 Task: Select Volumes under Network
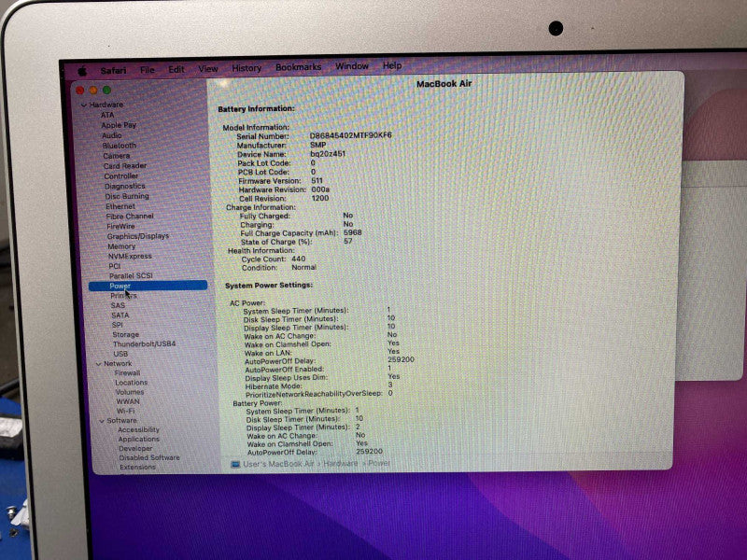point(130,392)
